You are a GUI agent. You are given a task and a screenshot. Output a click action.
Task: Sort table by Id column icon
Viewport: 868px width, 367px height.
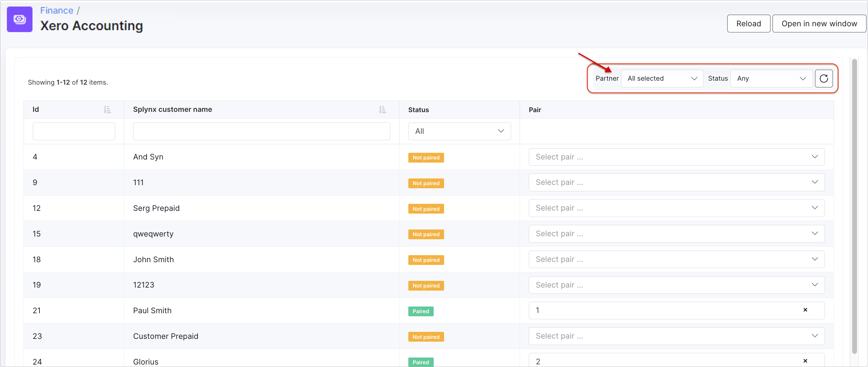pyautogui.click(x=107, y=110)
